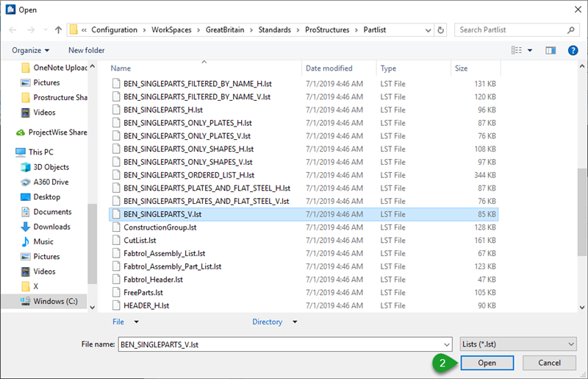The height and width of the screenshot is (379, 588).
Task: Click the file list vertical scrollbar
Action: [x=582, y=212]
